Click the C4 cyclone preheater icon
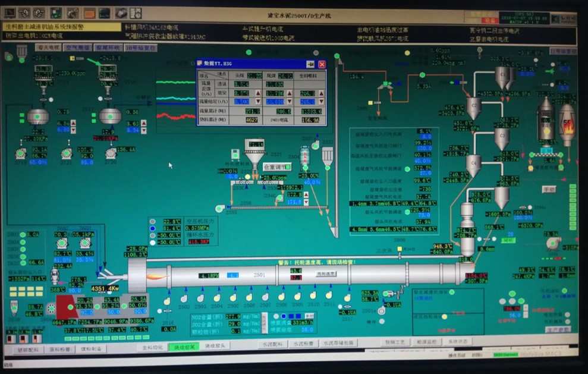 point(473,164)
